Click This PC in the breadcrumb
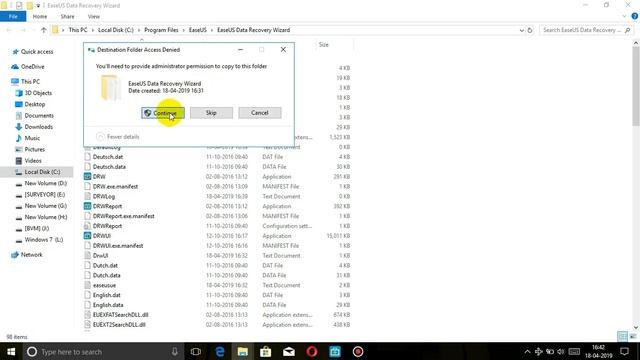This screenshot has width=640, height=360. coord(78,30)
